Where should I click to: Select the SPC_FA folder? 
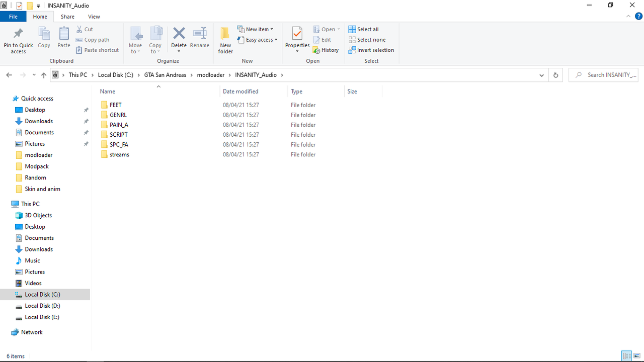pyautogui.click(x=119, y=145)
